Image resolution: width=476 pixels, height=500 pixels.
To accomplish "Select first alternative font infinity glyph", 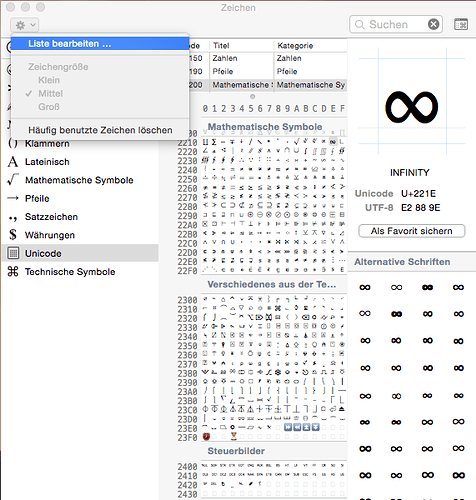I will pos(365,287).
